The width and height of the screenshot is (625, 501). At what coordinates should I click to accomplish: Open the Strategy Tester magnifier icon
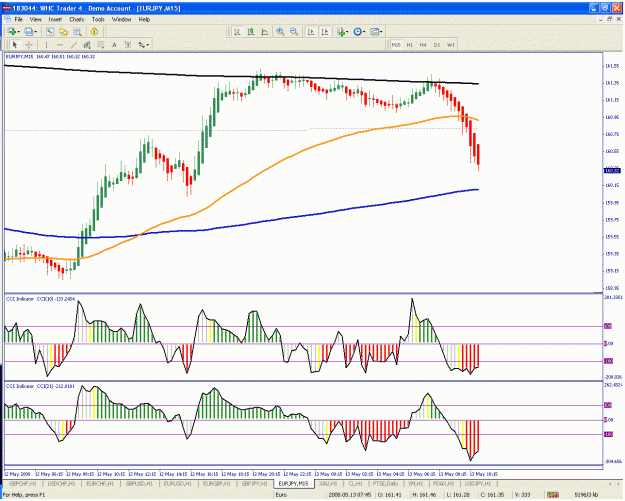point(77,31)
